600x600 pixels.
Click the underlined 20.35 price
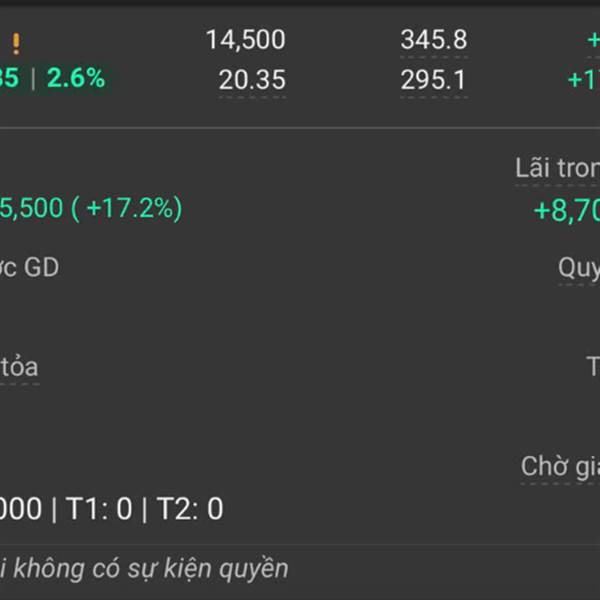[252, 80]
